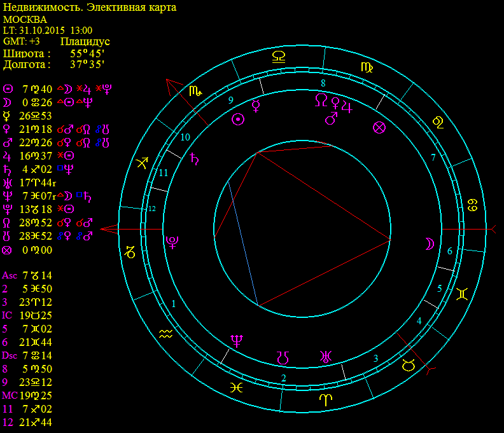The width and height of the screenshot is (504, 433).
Task: Click house number 9 in the wheel
Action: click(x=230, y=100)
